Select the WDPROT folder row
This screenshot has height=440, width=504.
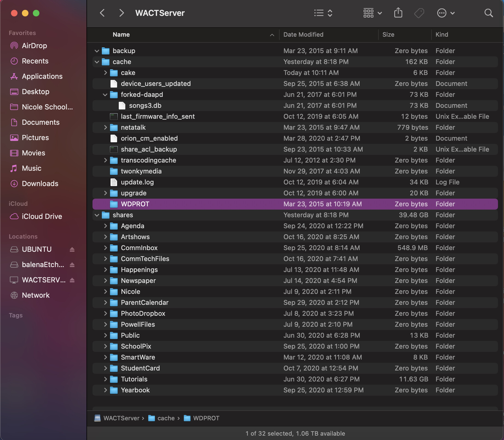[x=295, y=204]
